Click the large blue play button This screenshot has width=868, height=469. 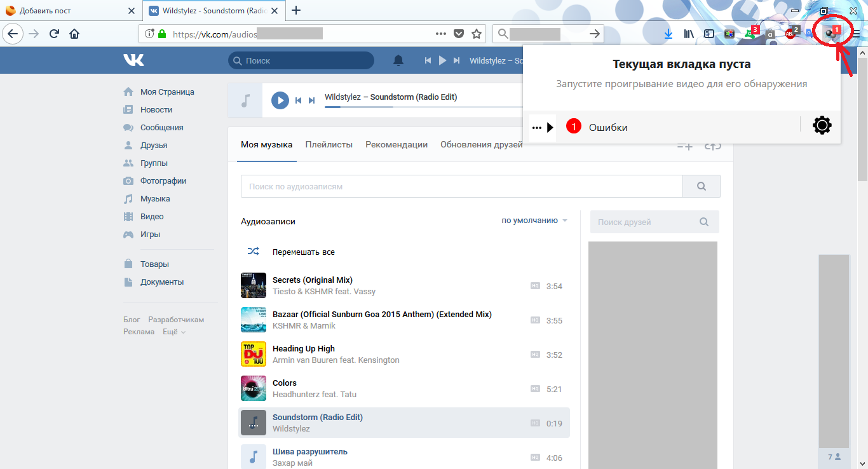pos(280,100)
